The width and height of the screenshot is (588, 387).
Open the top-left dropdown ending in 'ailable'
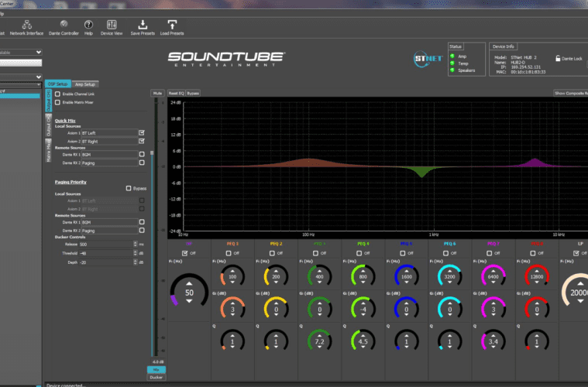21,52
